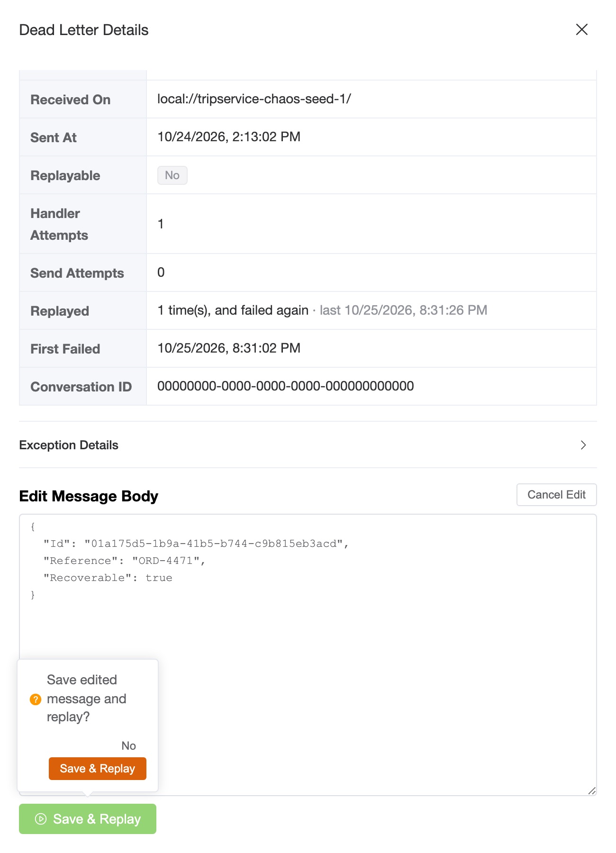Close the Dead Letter Details dialog
616x853 pixels.
(x=582, y=29)
